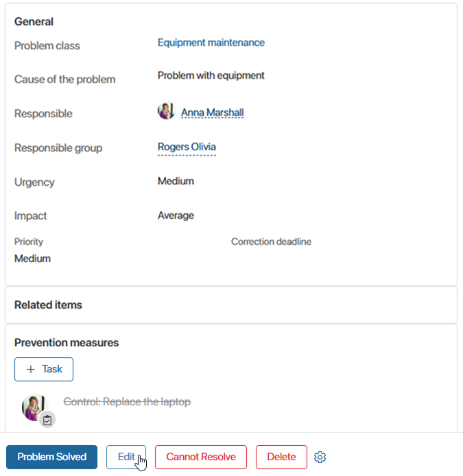The image size is (463, 476).
Task: Click the Edit button
Action: 126,457
